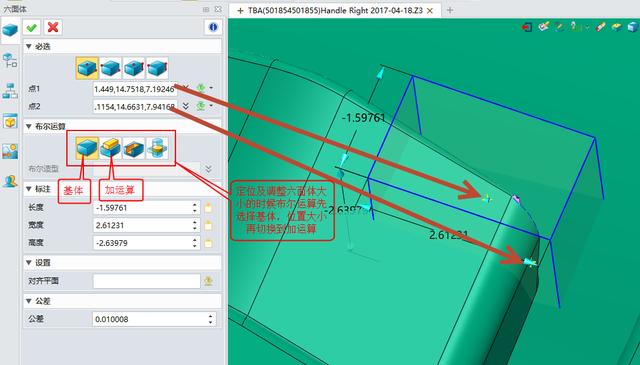The height and width of the screenshot is (365, 640).
Task: Collapse the 公差 section
Action: coord(29,301)
